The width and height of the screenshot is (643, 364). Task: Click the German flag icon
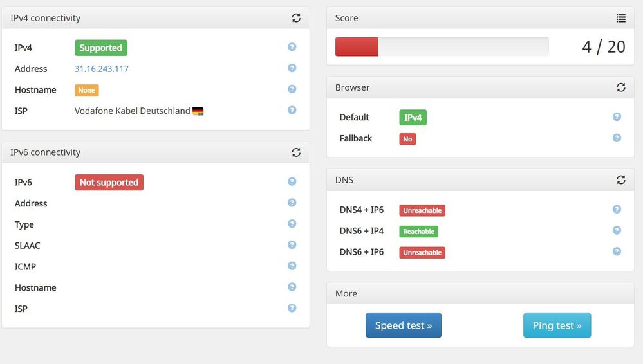coord(198,111)
